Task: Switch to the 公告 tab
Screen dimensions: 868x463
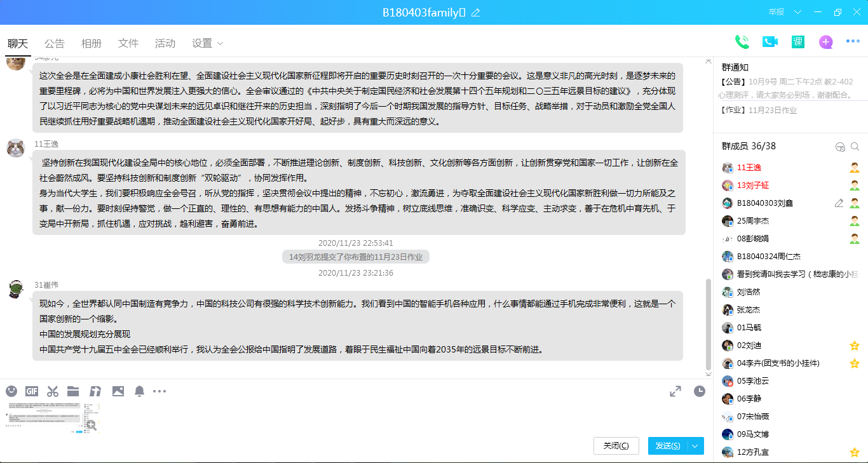Action: (55, 44)
